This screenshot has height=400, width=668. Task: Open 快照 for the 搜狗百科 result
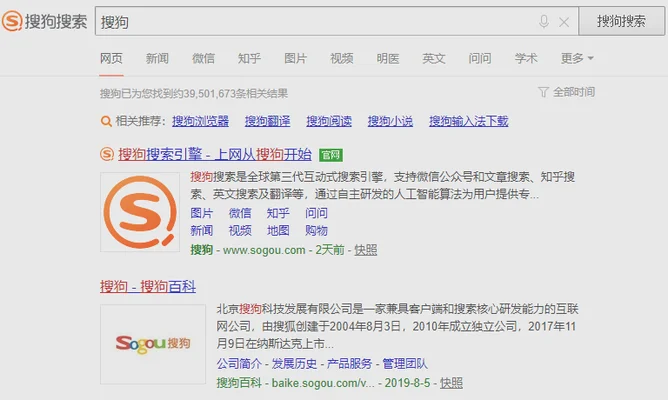tap(451, 383)
